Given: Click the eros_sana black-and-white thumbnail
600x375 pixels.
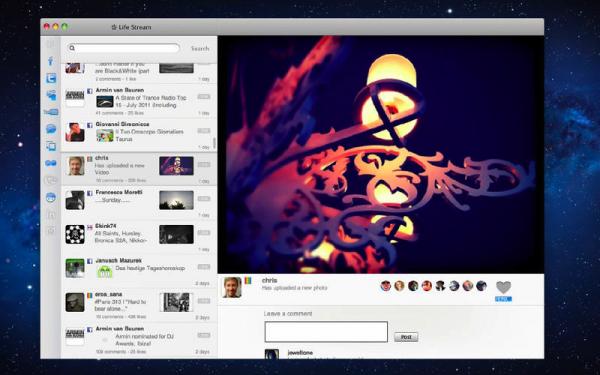Looking at the screenshot, I should [176, 302].
